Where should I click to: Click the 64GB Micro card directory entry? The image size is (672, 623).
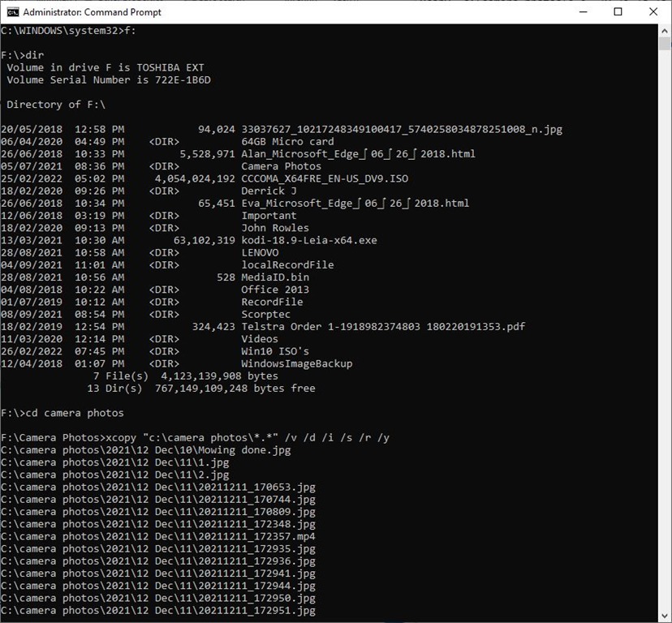(287, 141)
